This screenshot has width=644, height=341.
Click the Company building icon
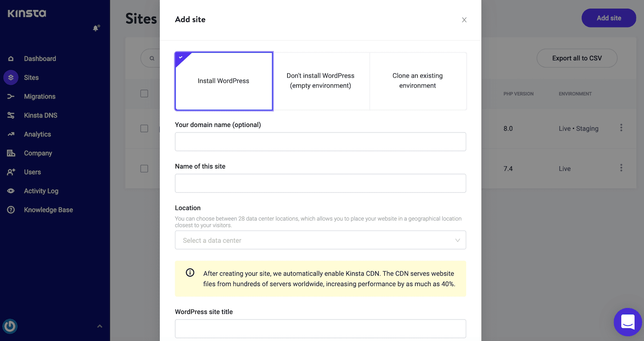[x=11, y=153]
